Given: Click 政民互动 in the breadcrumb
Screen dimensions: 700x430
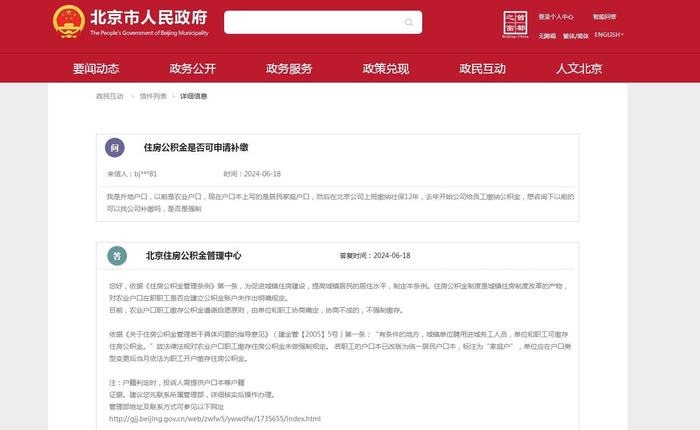Looking at the screenshot, I should coord(109,96).
